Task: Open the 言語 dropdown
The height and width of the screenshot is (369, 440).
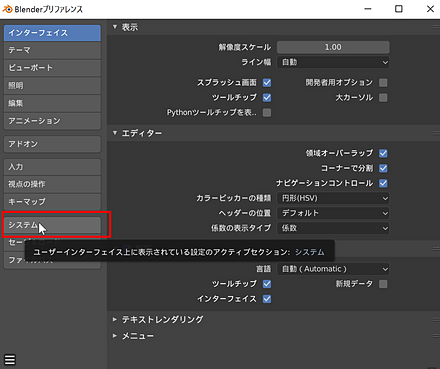Action: [x=333, y=269]
